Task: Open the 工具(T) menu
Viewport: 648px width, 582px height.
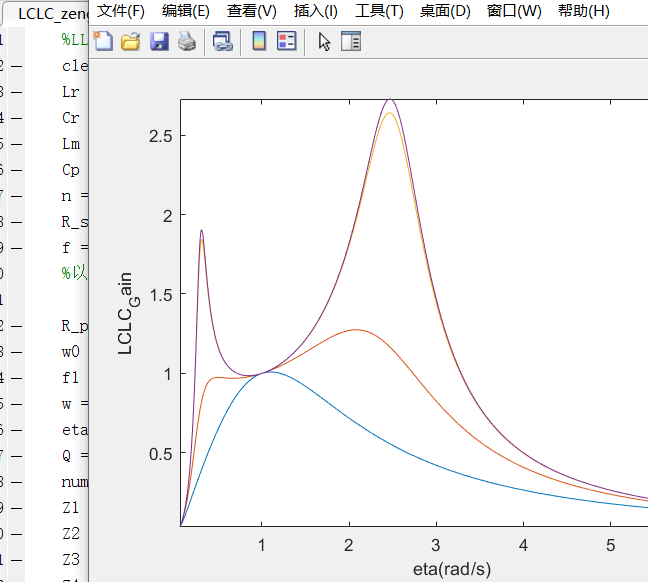Action: (380, 11)
